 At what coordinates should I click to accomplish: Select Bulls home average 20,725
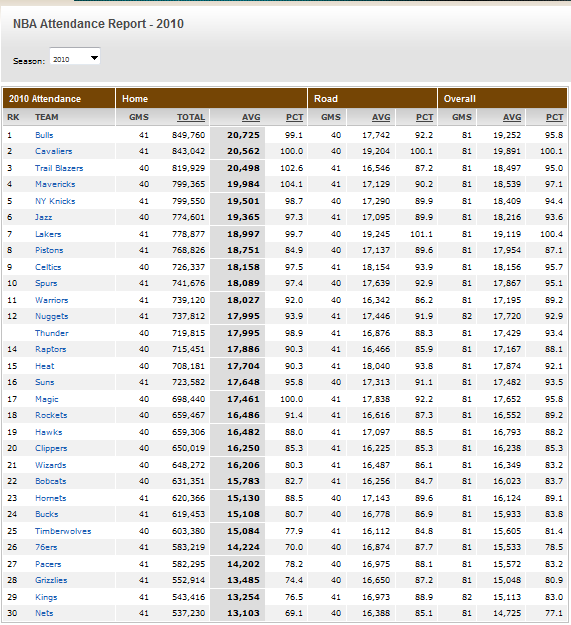(x=243, y=135)
